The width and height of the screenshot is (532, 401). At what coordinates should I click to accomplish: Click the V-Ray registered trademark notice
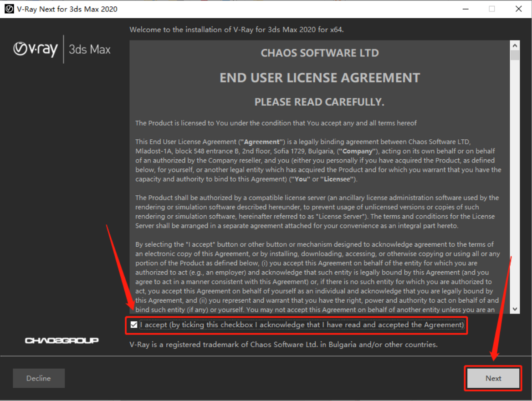pyautogui.click(x=283, y=345)
